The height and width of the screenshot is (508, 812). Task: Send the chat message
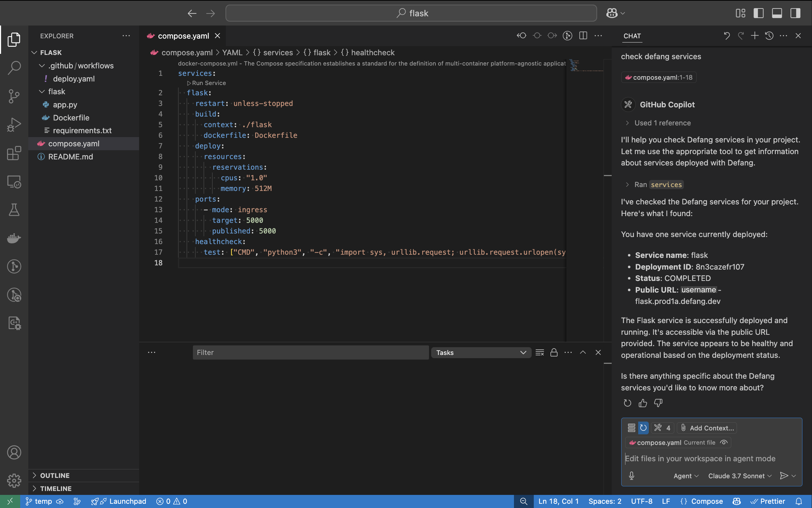point(784,476)
